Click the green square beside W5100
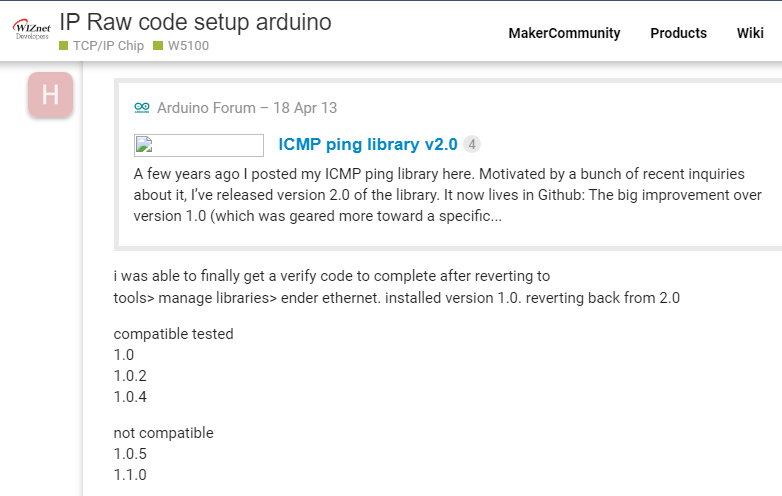The height and width of the screenshot is (496, 782). pos(158,46)
